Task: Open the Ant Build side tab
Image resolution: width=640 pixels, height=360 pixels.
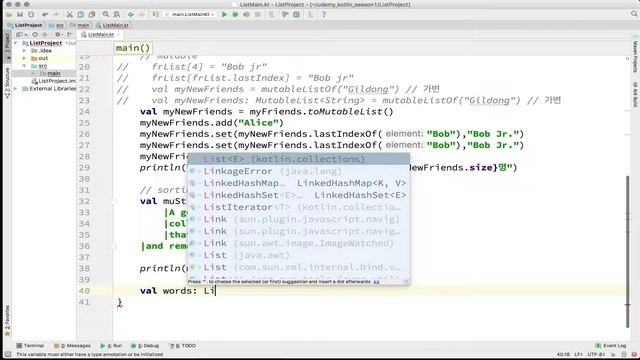Action: [635, 95]
